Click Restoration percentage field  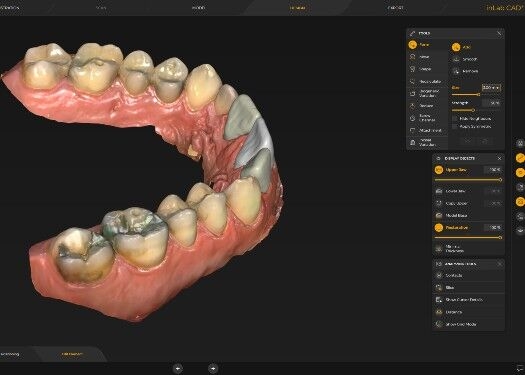(493, 228)
